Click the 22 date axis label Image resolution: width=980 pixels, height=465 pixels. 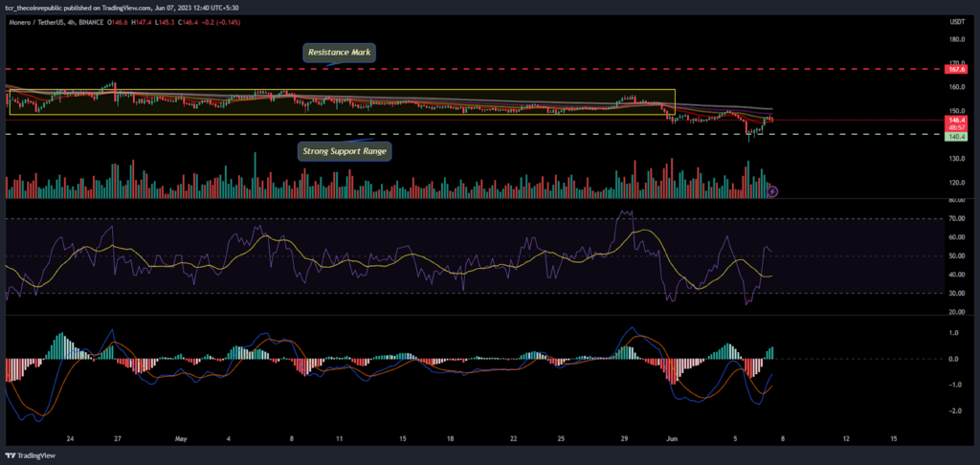pyautogui.click(x=513, y=439)
